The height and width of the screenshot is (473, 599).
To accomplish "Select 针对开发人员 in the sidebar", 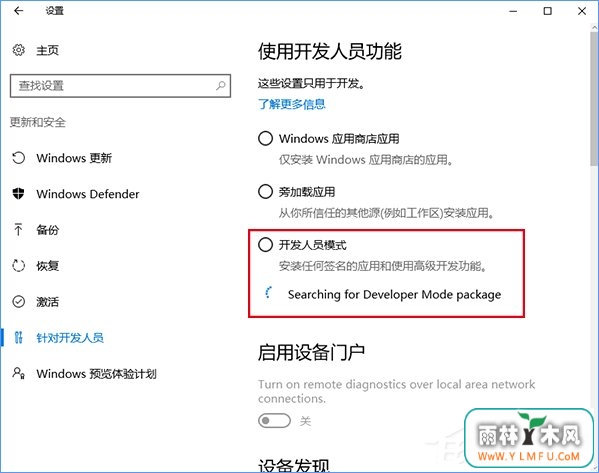I will [x=70, y=337].
